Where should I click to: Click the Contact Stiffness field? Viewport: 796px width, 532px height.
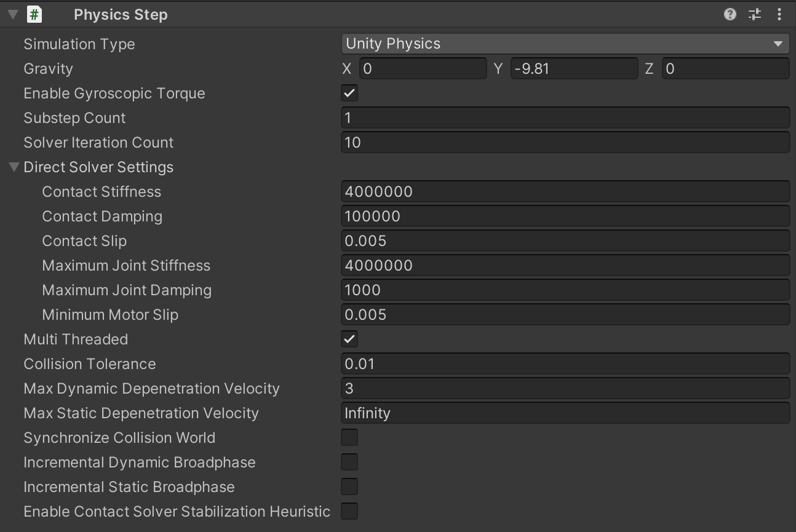(565, 191)
